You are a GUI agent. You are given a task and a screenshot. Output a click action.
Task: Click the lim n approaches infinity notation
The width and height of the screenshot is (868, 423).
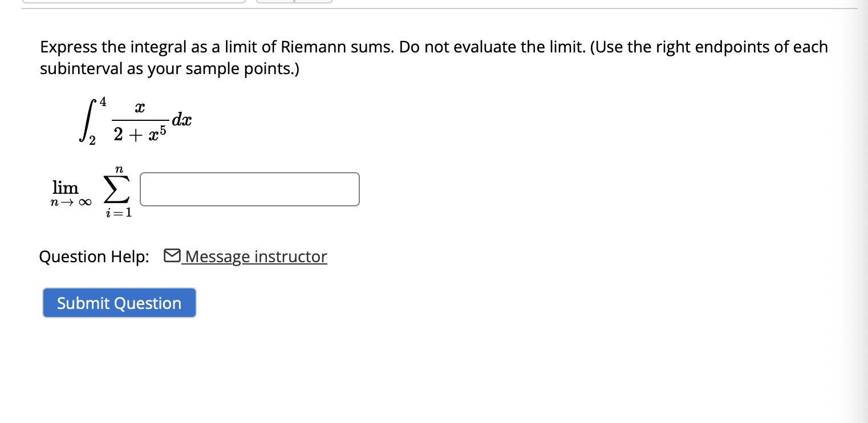69,193
